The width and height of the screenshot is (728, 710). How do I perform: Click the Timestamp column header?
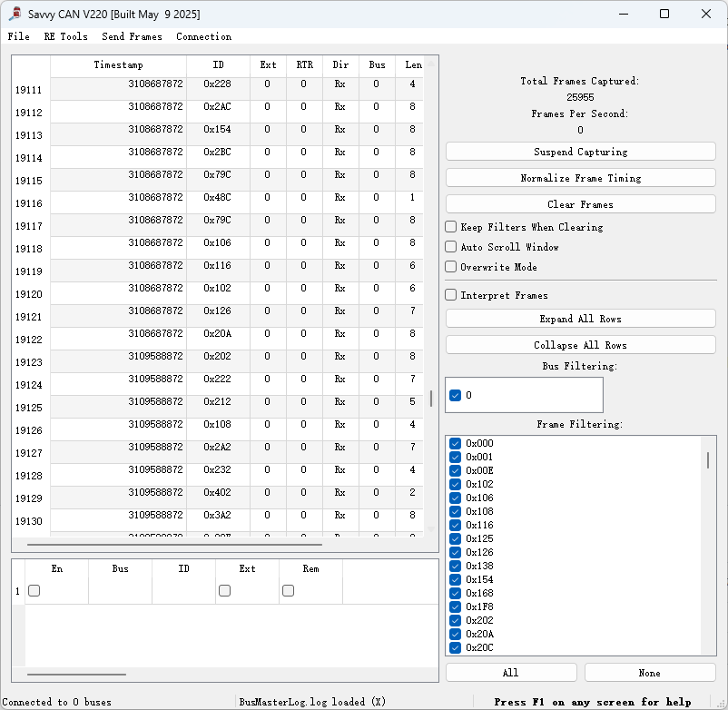[x=118, y=65]
